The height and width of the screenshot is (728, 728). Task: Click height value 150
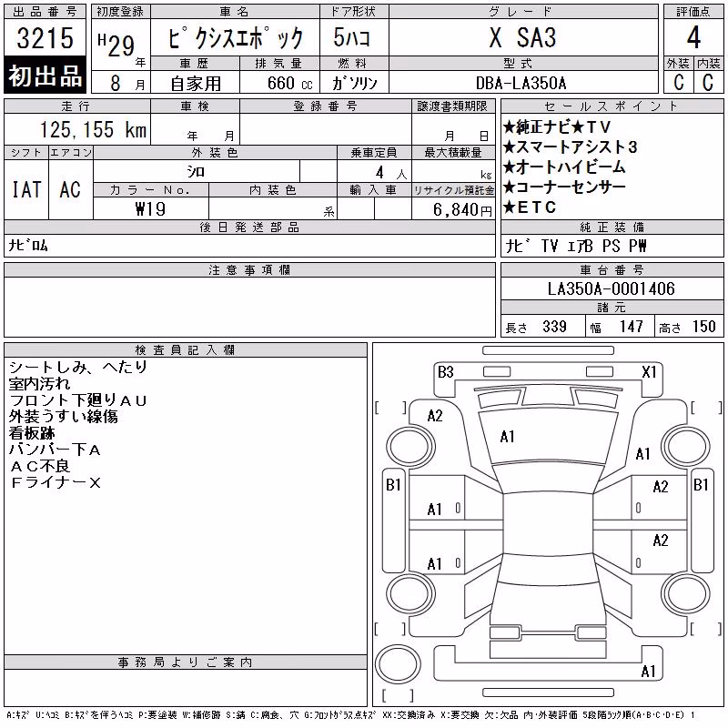tap(703, 327)
